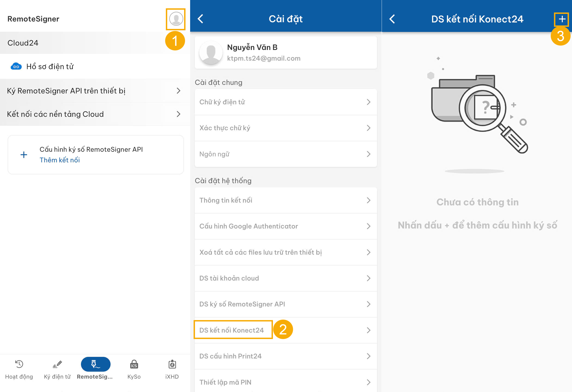The image size is (572, 392).
Task: Select the RemoteSigner bottom tab
Action: 95,369
